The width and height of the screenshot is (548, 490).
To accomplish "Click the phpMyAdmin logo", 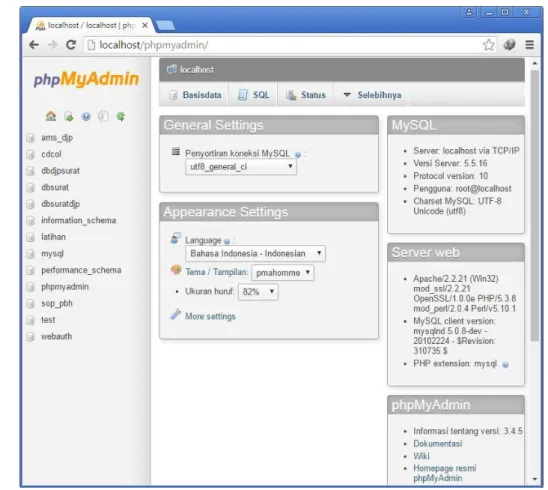I will (x=86, y=79).
